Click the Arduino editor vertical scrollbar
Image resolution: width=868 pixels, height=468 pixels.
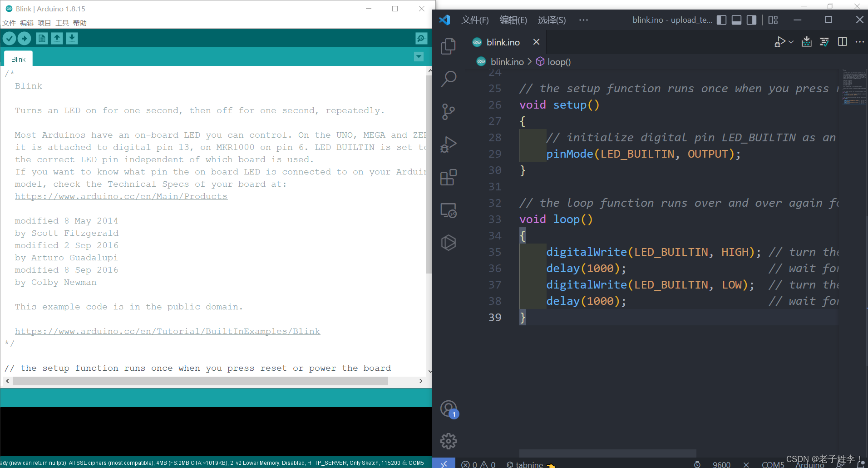429,175
